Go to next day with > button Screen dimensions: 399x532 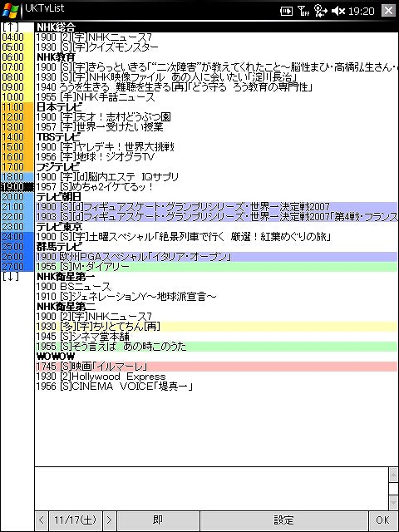click(109, 520)
